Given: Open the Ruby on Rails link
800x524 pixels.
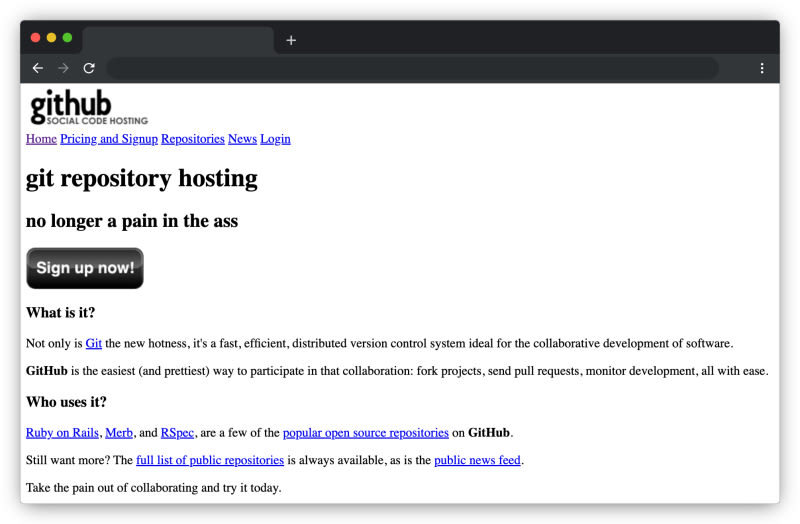Looking at the screenshot, I should click(62, 433).
